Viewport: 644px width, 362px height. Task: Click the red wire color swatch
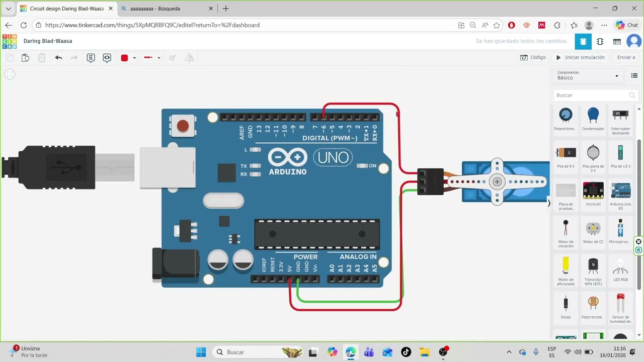(x=124, y=58)
